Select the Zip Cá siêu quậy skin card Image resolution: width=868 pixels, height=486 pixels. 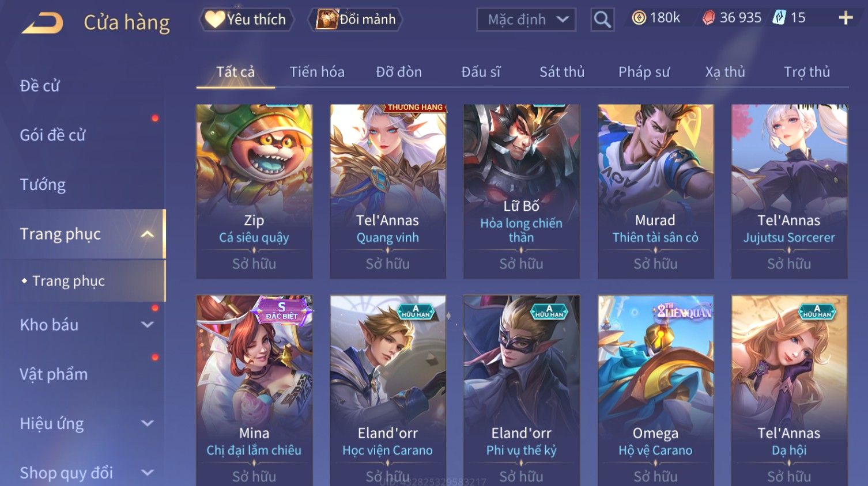(254, 191)
